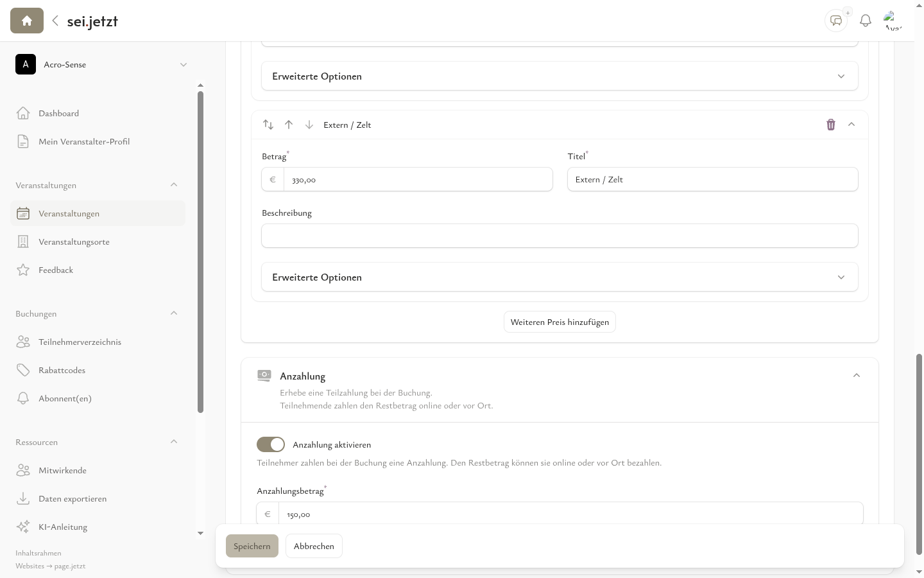Go to Rabattcodes page
924x578 pixels.
pos(62,371)
